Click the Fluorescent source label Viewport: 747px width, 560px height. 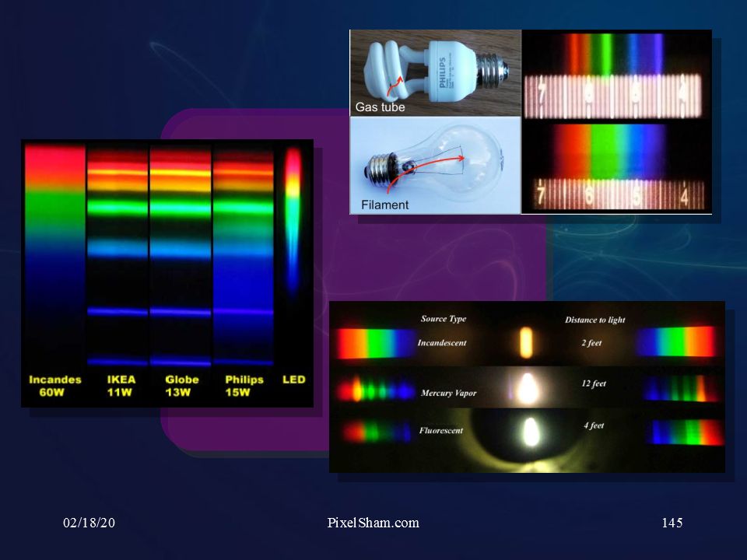click(440, 430)
